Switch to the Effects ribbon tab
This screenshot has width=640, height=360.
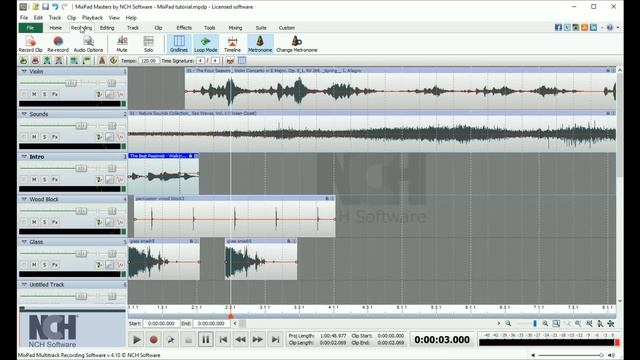tap(184, 28)
